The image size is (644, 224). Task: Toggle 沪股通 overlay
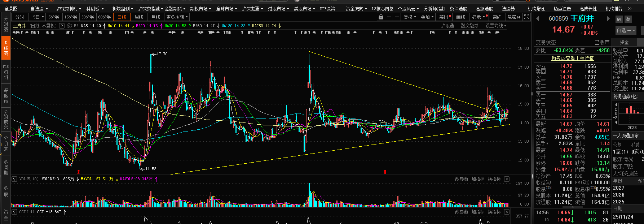447,26
